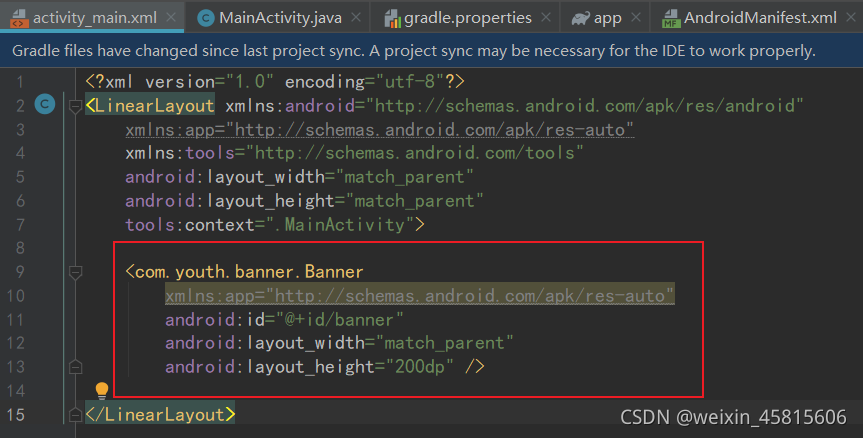This screenshot has width=863, height=438.
Task: Click the closing LinearLayout tag
Action: click(160, 414)
